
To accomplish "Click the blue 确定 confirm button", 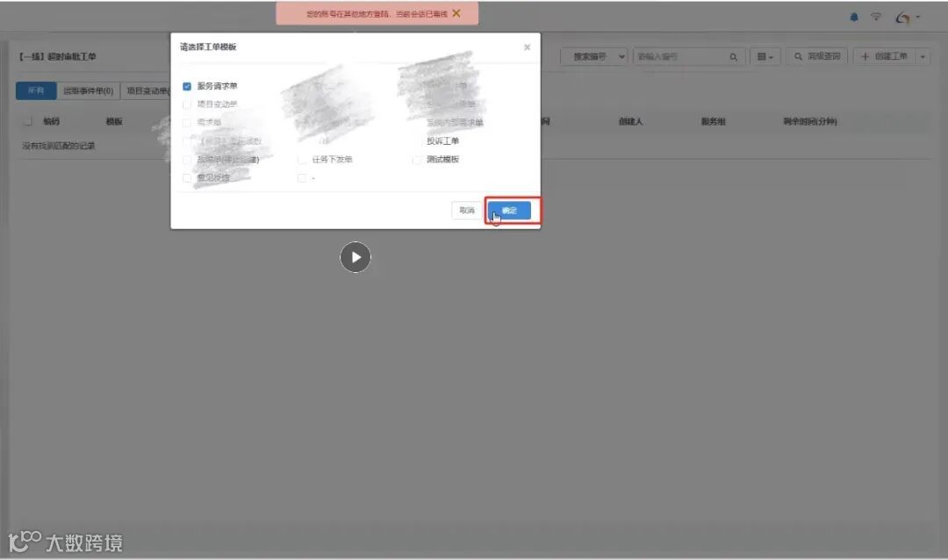I will click(x=509, y=211).
